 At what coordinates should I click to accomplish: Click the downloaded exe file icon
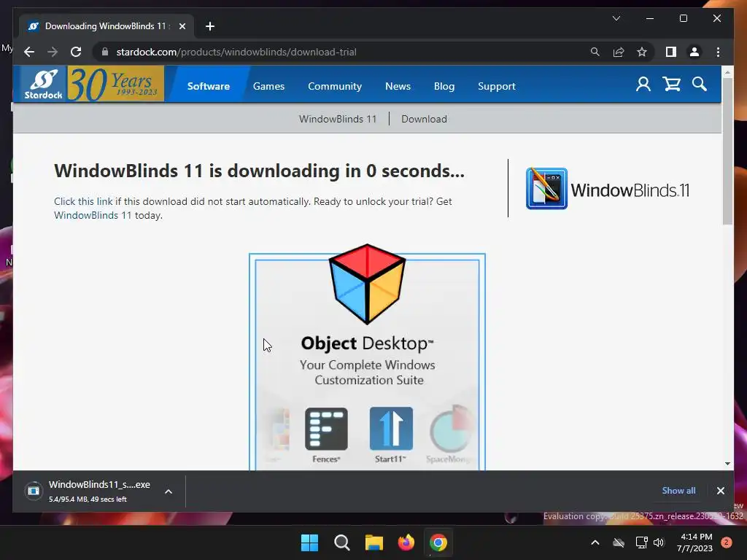(34, 491)
